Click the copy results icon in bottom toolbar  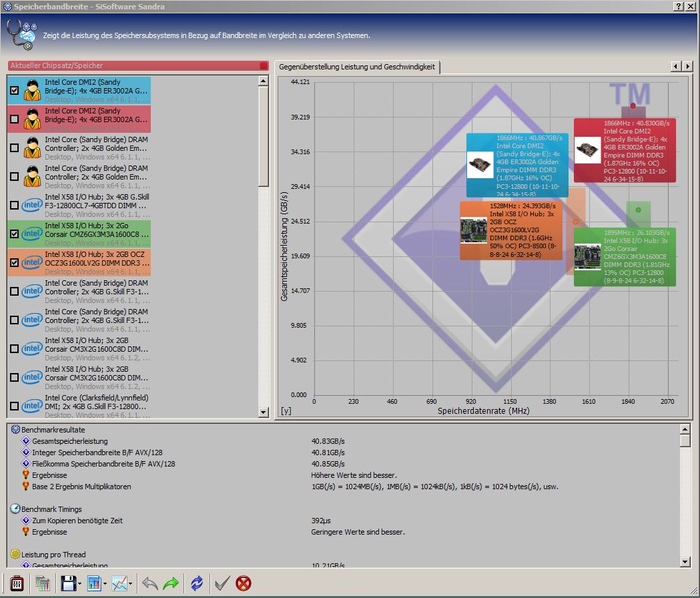[43, 583]
